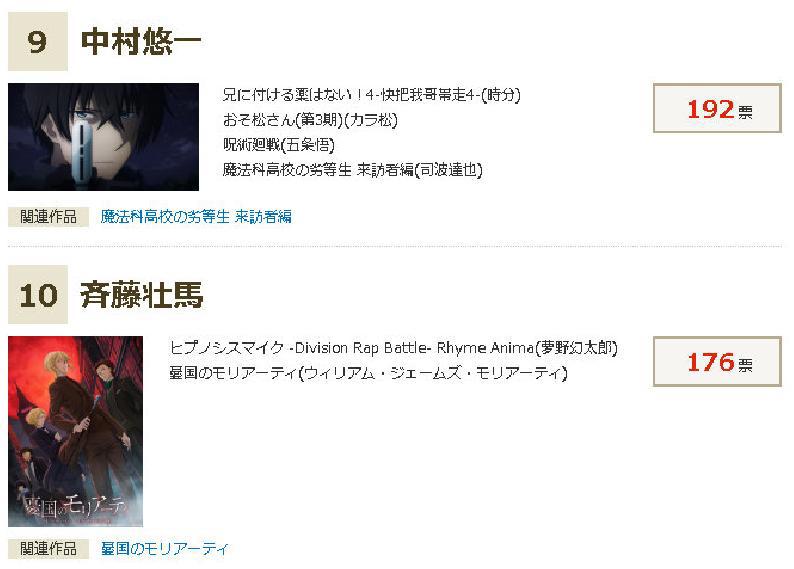Click the 関連作品 label under 斉藤壮馬
The height and width of the screenshot is (569, 794).
point(49,549)
